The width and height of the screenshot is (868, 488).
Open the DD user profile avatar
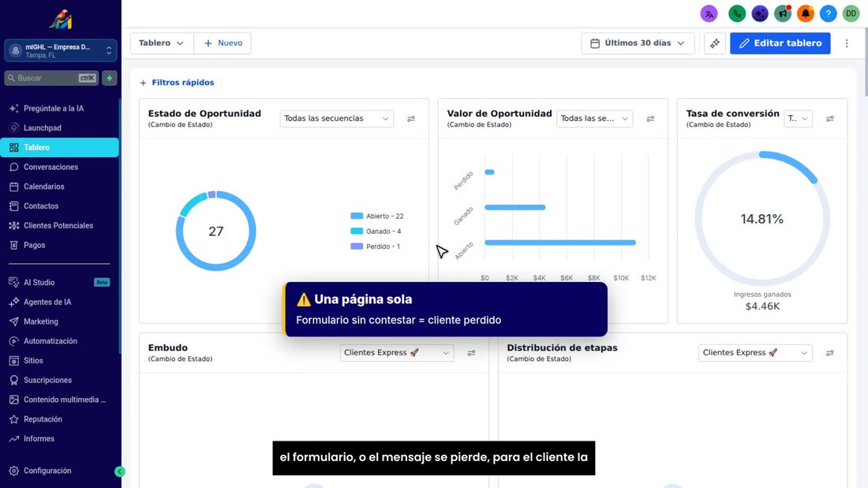pyautogui.click(x=851, y=14)
